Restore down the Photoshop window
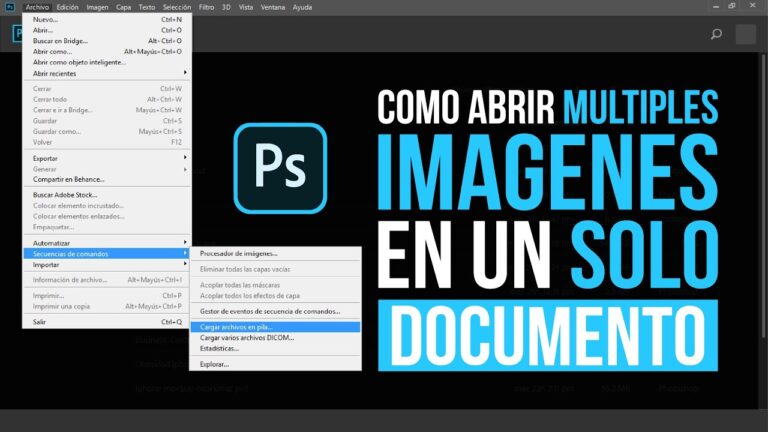 click(x=732, y=6)
